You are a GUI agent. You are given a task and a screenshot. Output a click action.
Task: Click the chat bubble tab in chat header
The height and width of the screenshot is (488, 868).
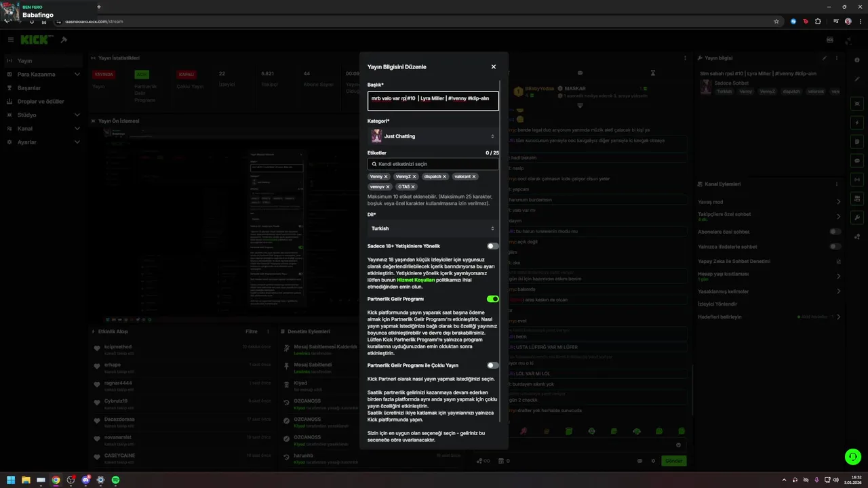[x=580, y=73]
